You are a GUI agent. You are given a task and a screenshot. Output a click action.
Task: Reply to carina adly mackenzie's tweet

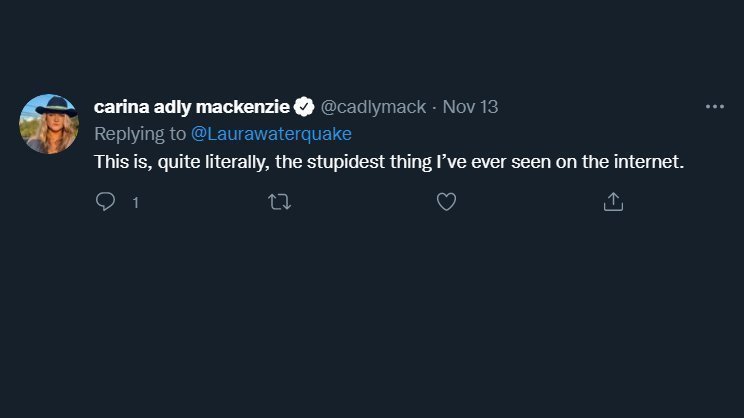click(x=105, y=202)
